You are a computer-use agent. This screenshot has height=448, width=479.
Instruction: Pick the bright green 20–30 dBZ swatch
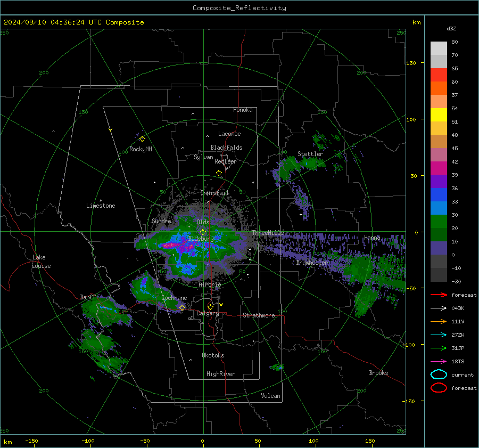pyautogui.click(x=439, y=221)
